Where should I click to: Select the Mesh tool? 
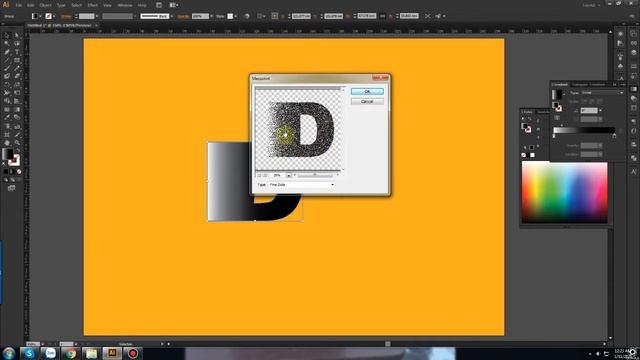click(7, 109)
